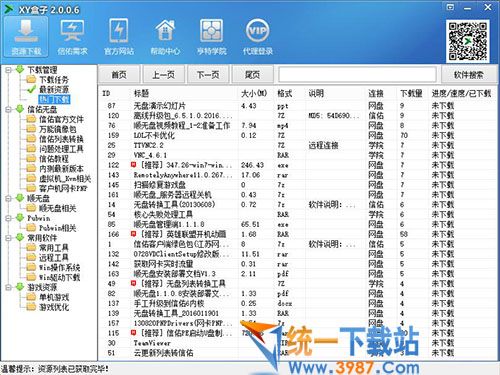The height and width of the screenshot is (375, 500).
Task: Sort by the 下载量 column header
Action: [411, 93]
